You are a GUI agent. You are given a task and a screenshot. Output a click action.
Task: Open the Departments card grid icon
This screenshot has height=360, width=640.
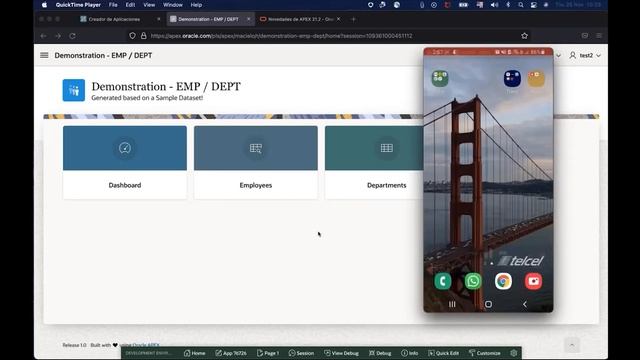387,148
